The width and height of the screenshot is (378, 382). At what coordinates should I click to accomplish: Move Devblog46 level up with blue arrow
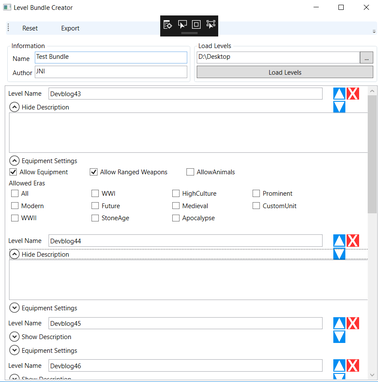pos(339,366)
